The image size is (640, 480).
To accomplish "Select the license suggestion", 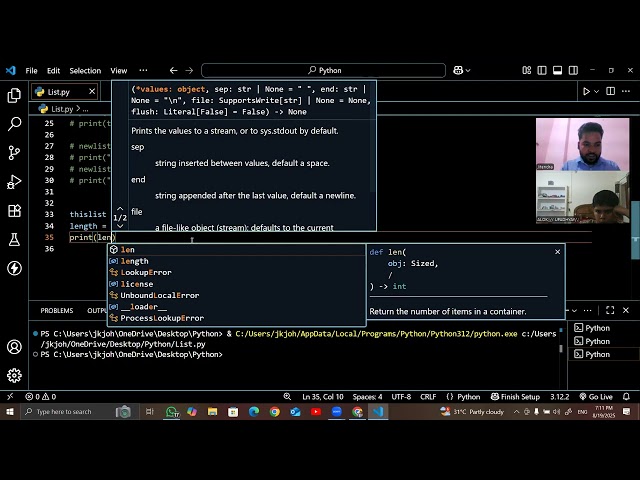I will pyautogui.click(x=237, y=284).
